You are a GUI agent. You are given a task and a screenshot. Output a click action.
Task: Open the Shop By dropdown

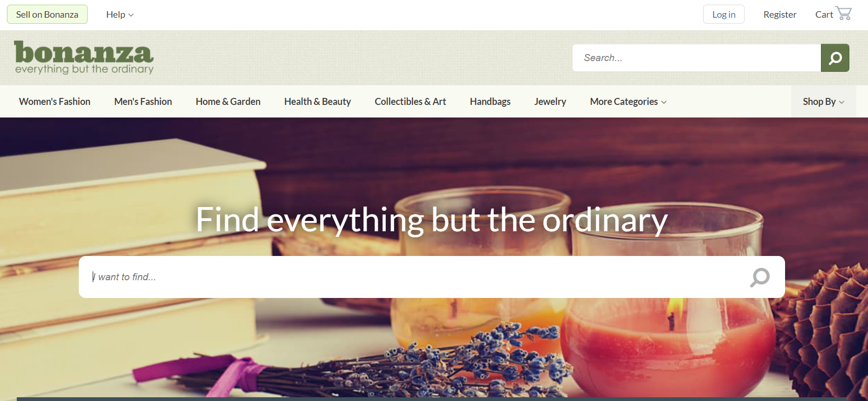point(823,102)
